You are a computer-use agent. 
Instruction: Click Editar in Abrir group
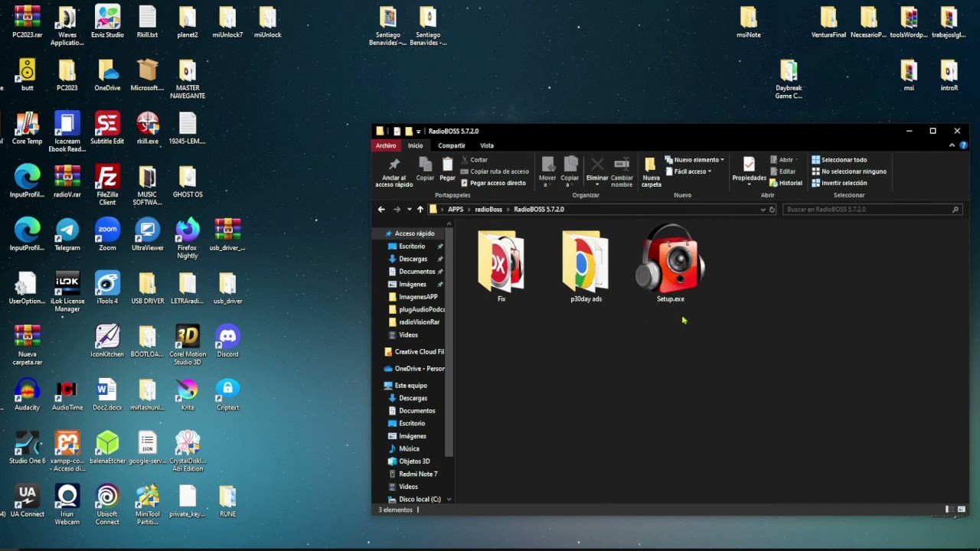tap(782, 171)
